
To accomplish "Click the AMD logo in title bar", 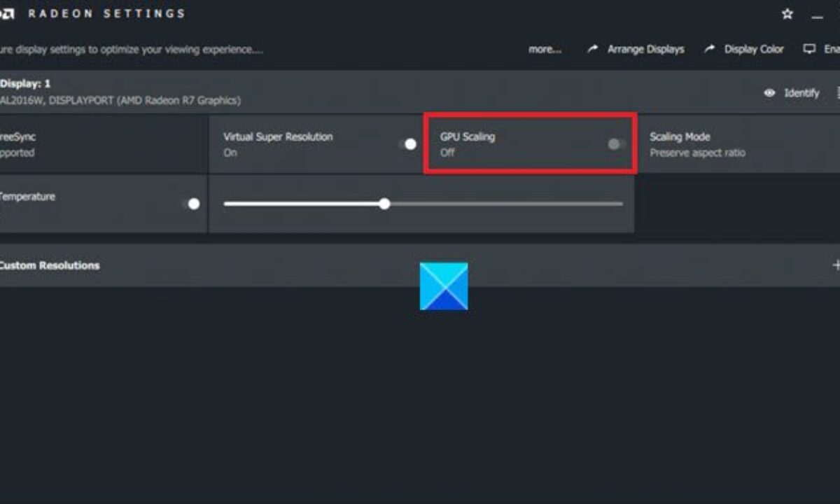I will coord(7,14).
